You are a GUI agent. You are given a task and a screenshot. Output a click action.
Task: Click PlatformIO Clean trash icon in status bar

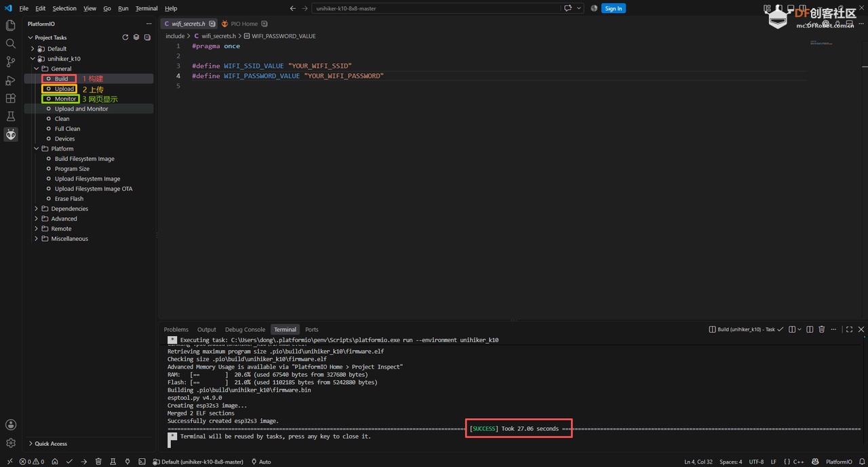[98, 462]
